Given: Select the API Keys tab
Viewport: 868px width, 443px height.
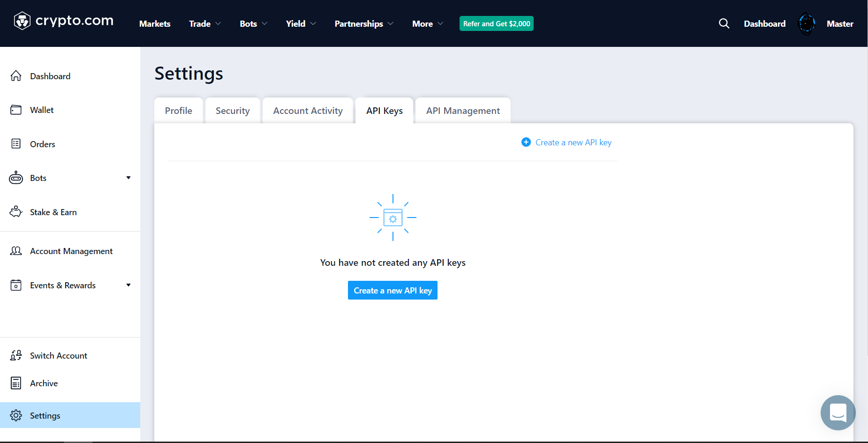Looking at the screenshot, I should (x=385, y=111).
